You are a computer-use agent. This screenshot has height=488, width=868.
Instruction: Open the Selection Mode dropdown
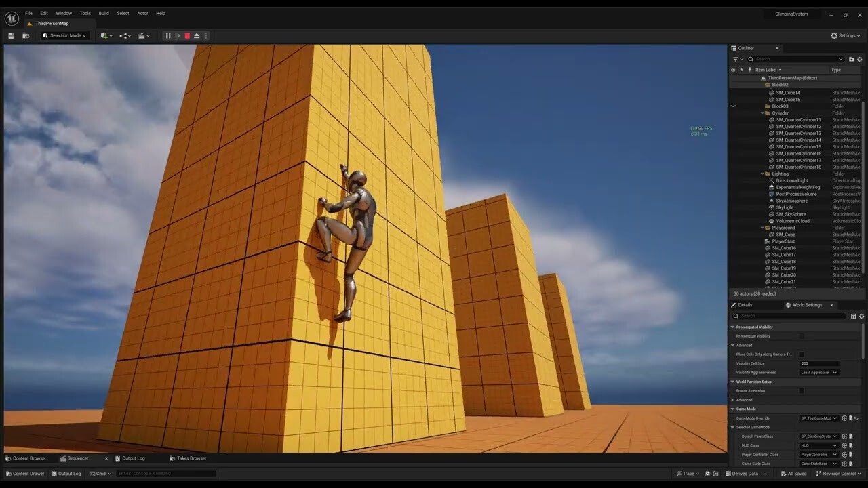[x=64, y=35]
